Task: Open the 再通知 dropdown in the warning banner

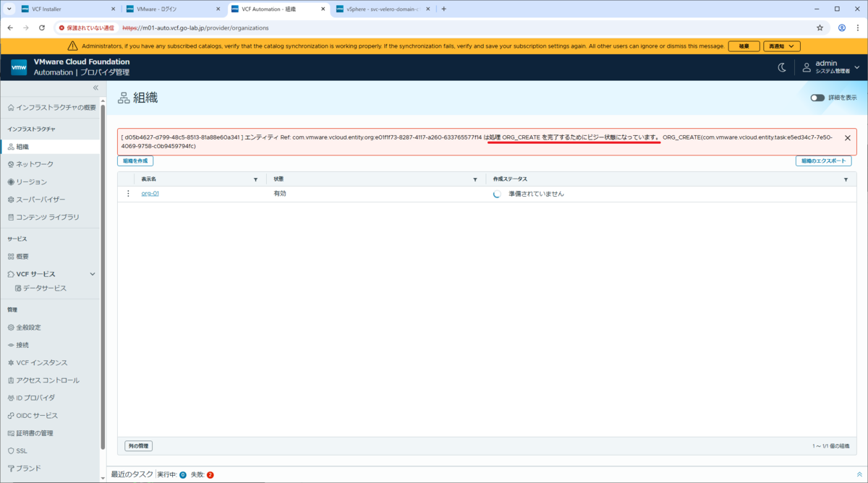Action: [782, 46]
